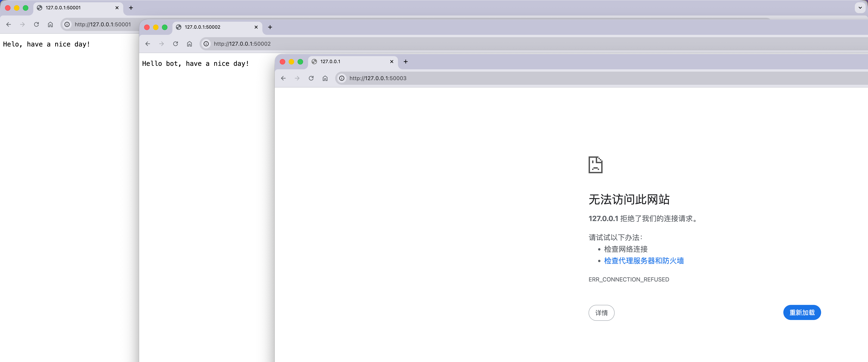Click the 详情 details button
The width and height of the screenshot is (868, 362).
(x=601, y=313)
